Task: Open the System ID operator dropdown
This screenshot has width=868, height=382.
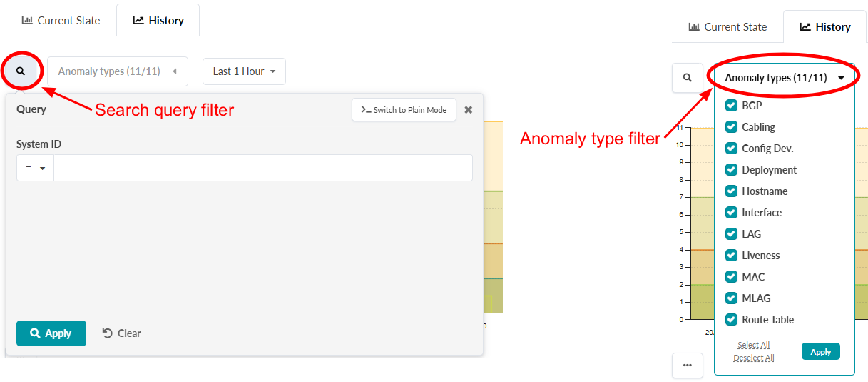Action: pos(35,168)
